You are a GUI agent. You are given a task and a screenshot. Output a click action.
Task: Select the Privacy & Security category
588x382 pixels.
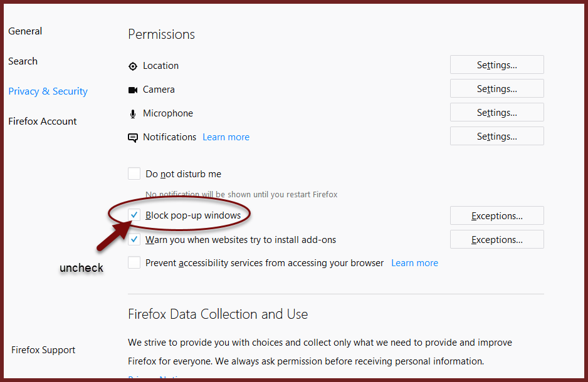(x=48, y=91)
